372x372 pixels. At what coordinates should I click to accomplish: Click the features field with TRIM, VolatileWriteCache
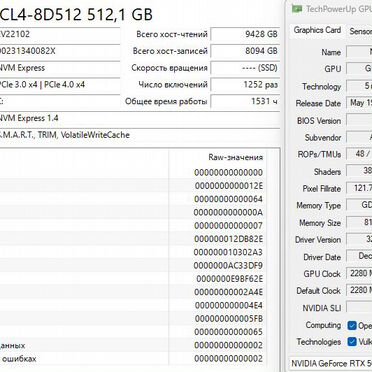140,135
